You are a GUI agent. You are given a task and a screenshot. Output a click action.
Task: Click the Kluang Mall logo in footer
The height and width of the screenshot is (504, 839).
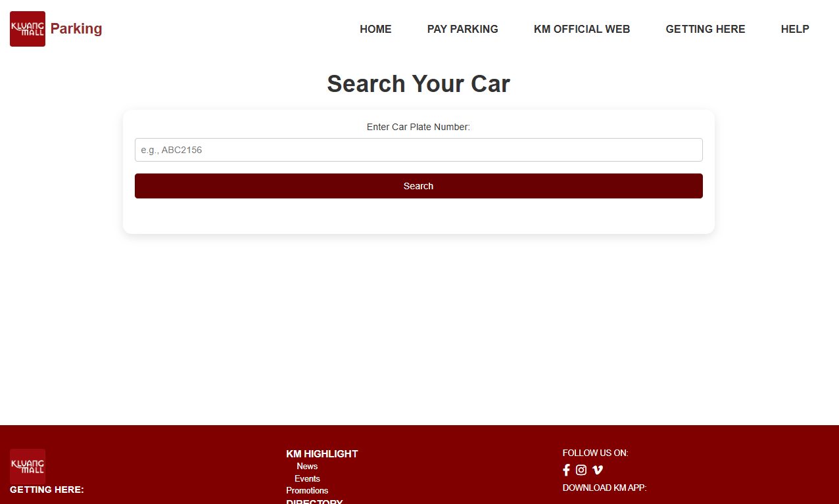pyautogui.click(x=28, y=467)
